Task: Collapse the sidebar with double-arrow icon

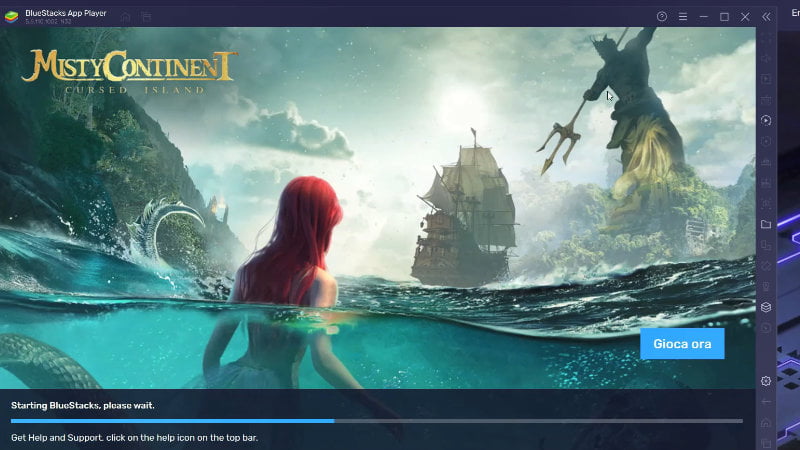Action: [766, 17]
